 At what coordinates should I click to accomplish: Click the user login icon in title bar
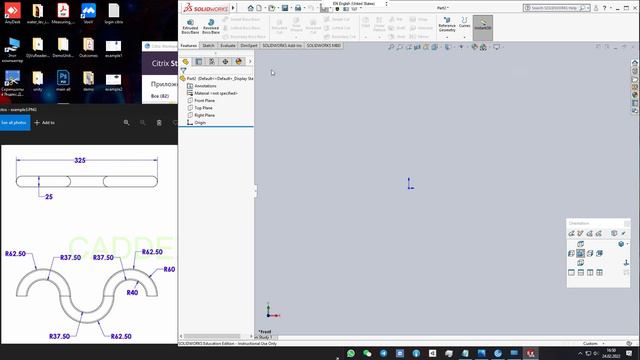click(x=596, y=8)
